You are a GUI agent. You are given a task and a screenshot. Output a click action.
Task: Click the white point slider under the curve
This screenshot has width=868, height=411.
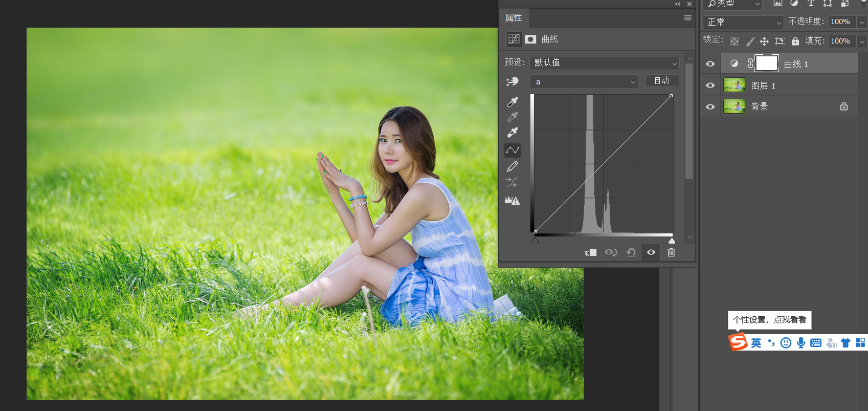(x=672, y=241)
